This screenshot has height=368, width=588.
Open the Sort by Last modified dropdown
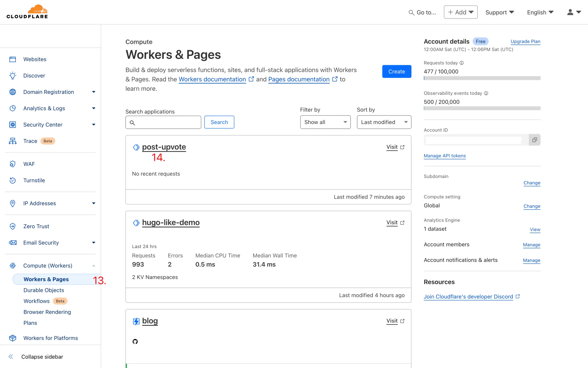(x=384, y=122)
